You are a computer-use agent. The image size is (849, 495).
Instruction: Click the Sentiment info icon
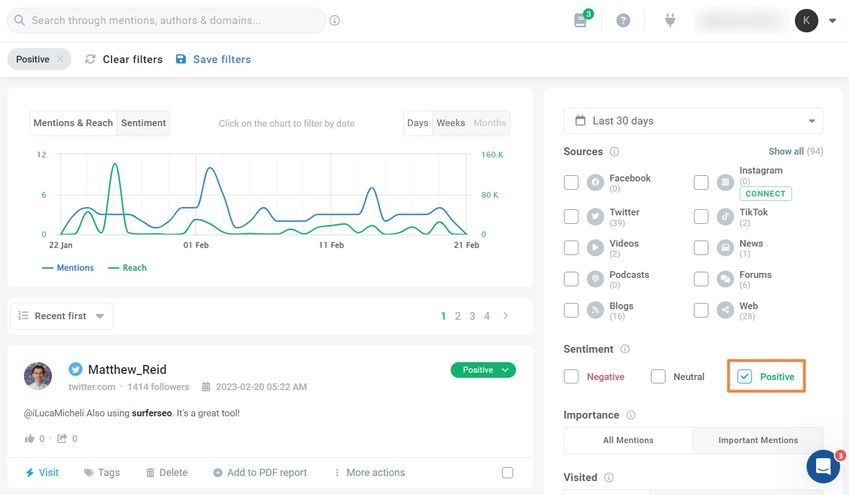coord(625,349)
